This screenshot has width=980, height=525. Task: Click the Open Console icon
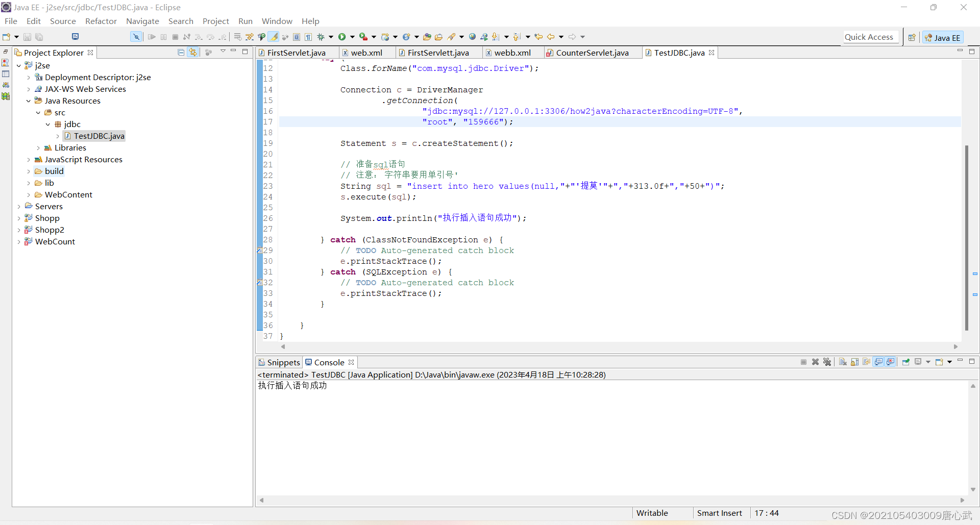pyautogui.click(x=939, y=362)
